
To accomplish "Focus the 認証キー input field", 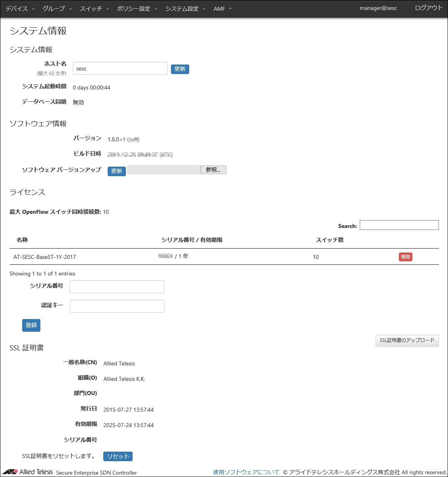I will [117, 306].
